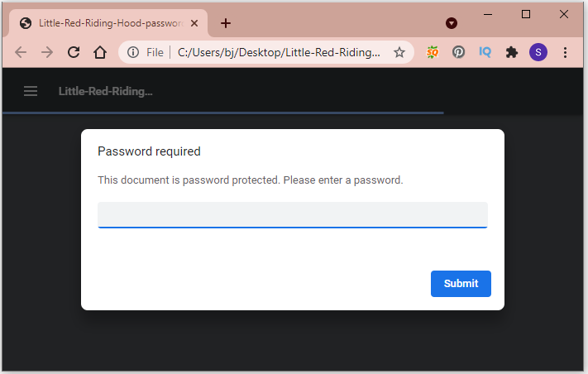Open the purple S profile avatar
The height and width of the screenshot is (374, 588).
[538, 52]
